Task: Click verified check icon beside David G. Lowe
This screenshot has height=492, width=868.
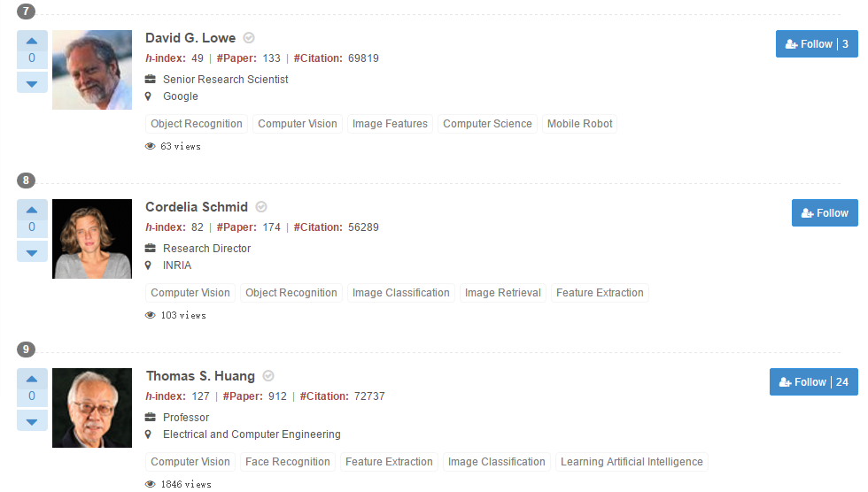Action: [249, 38]
